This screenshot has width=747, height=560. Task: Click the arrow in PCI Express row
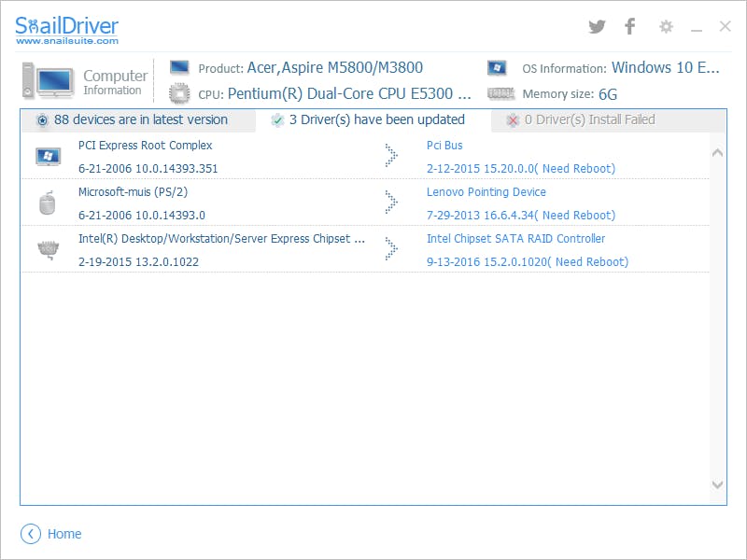(391, 156)
